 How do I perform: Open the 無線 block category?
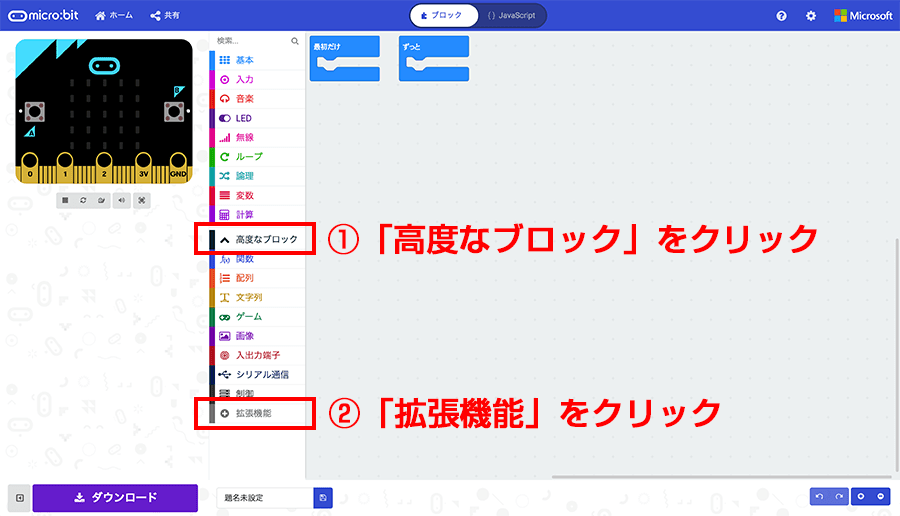(x=257, y=137)
